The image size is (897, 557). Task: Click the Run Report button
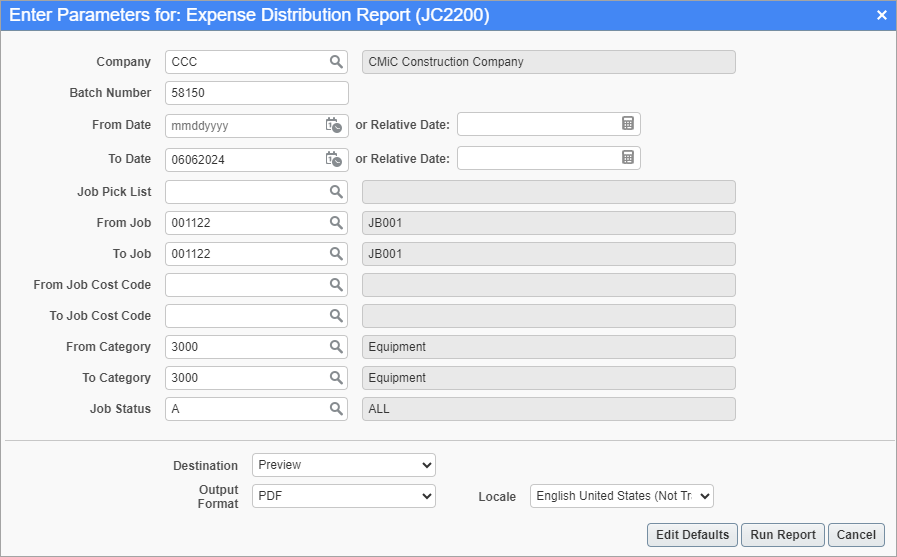coord(783,535)
